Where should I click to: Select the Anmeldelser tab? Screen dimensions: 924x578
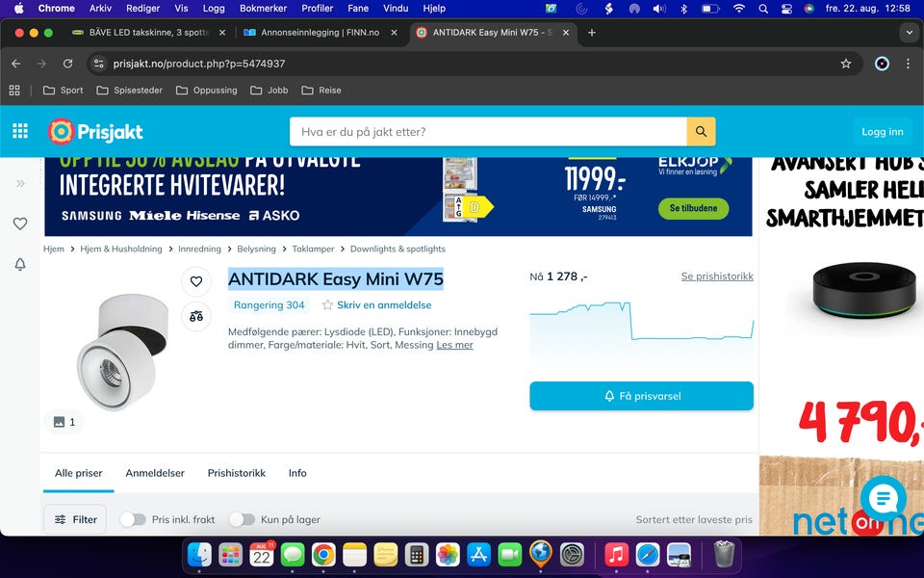[155, 473]
